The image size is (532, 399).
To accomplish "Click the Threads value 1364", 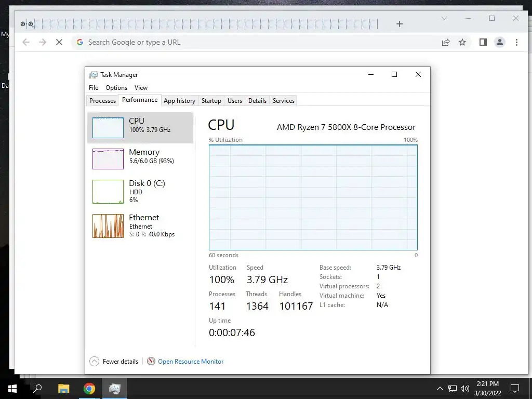I will (x=257, y=306).
